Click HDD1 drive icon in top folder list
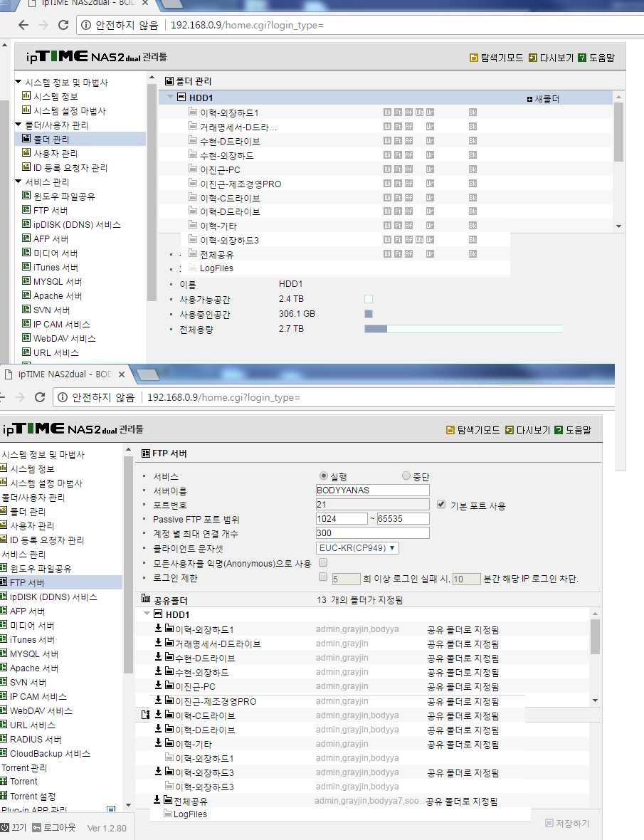Image resolution: width=644 pixels, height=840 pixels. tap(181, 97)
